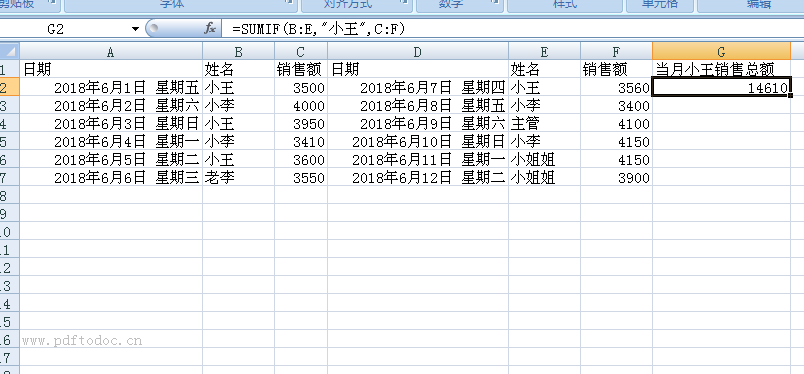Select column B header
The height and width of the screenshot is (374, 804).
pos(238,51)
